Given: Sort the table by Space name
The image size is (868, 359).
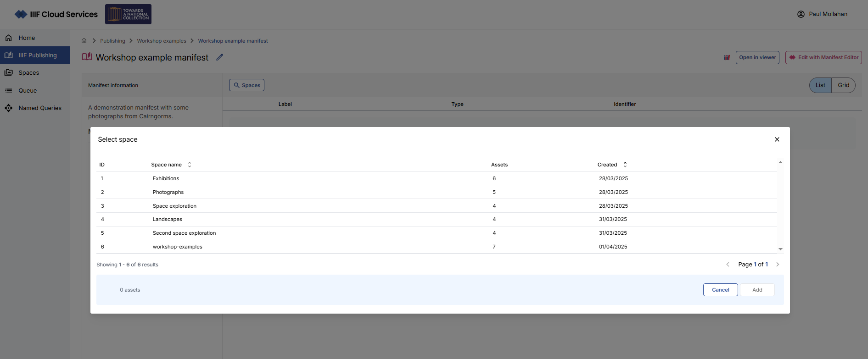Looking at the screenshot, I should tap(189, 165).
